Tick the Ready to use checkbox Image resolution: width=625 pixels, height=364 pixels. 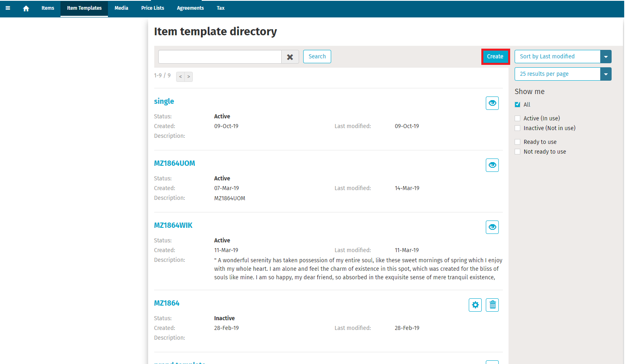click(x=517, y=142)
